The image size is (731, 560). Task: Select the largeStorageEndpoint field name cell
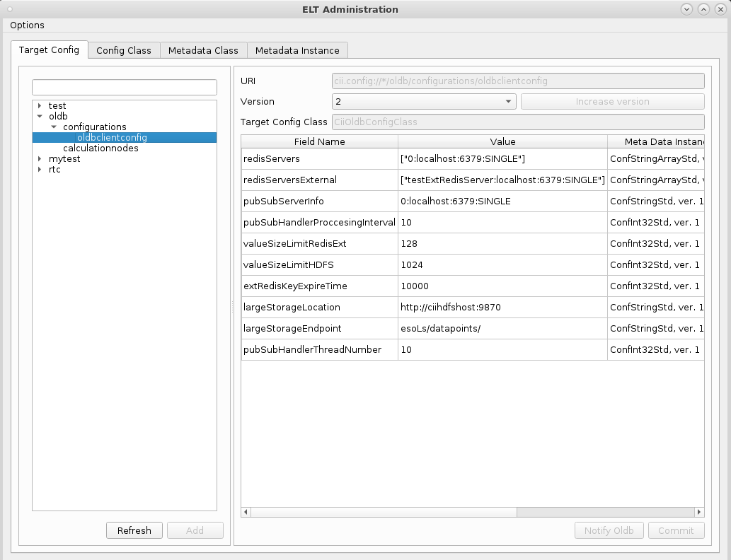click(x=320, y=329)
